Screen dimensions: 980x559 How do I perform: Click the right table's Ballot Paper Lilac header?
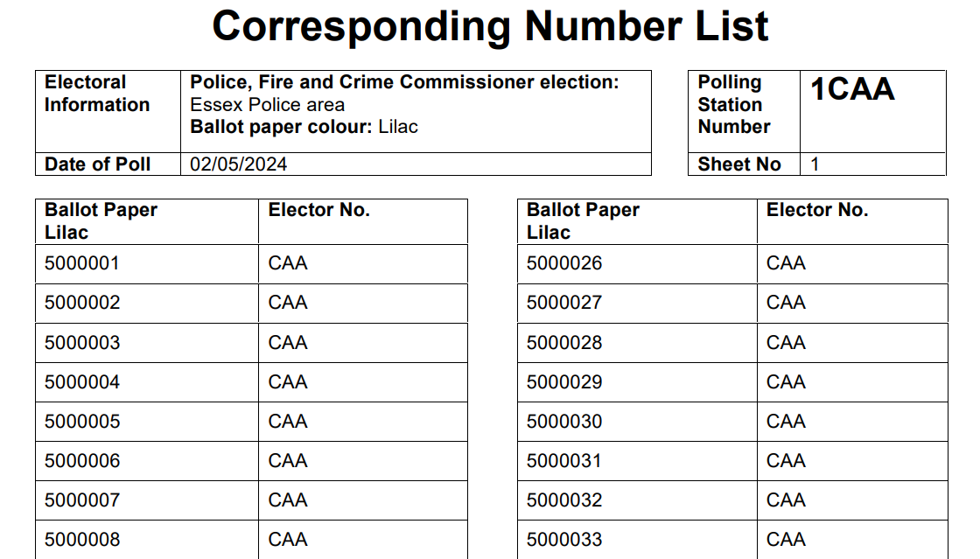583,221
